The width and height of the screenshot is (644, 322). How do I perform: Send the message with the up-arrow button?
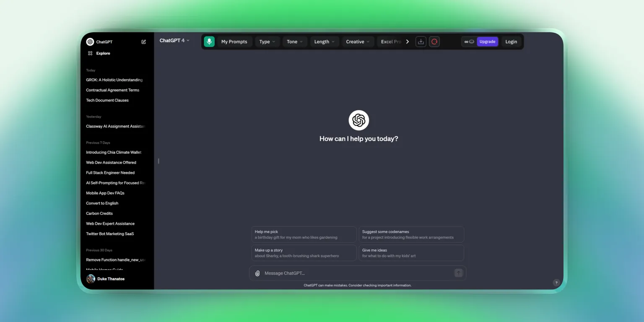pyautogui.click(x=459, y=273)
